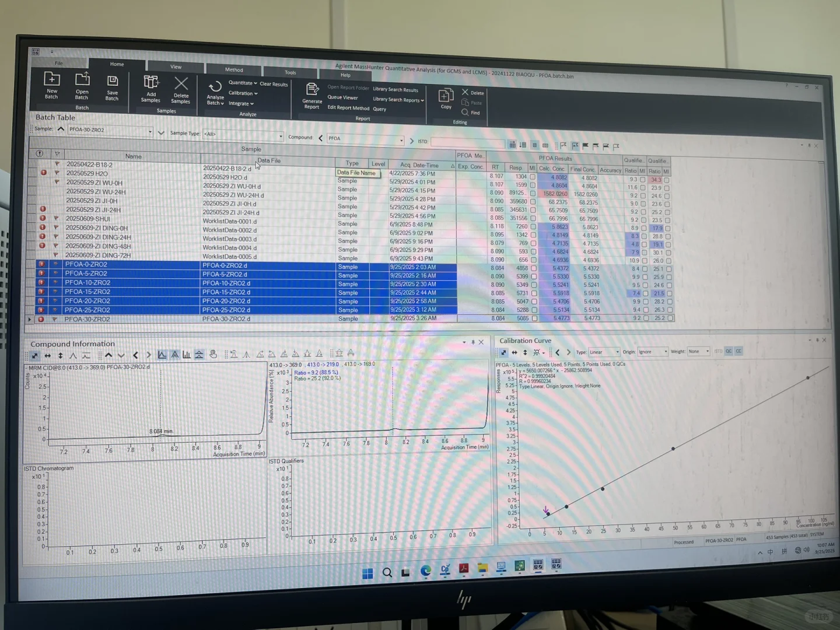Click Delete in the Editing group
The image size is (840, 630).
tap(473, 93)
